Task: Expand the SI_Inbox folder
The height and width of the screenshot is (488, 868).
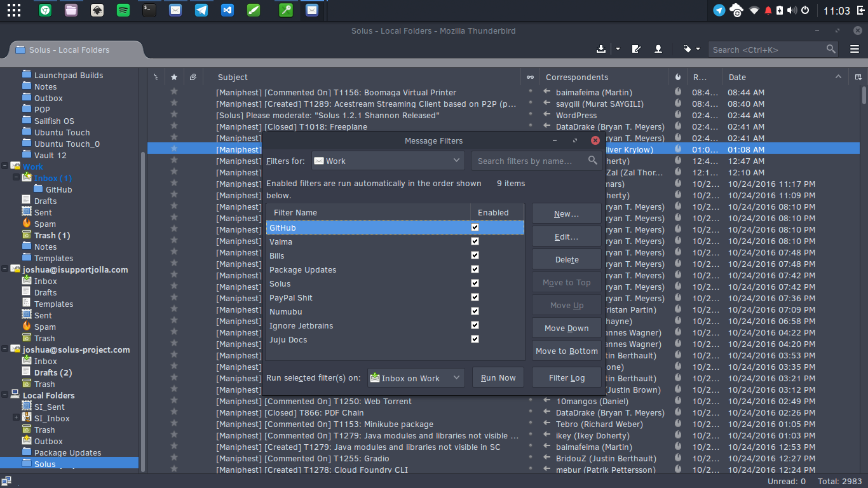Action: (x=16, y=418)
